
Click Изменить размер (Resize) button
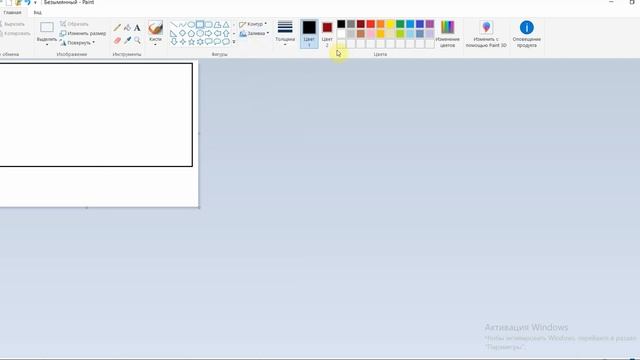click(83, 33)
